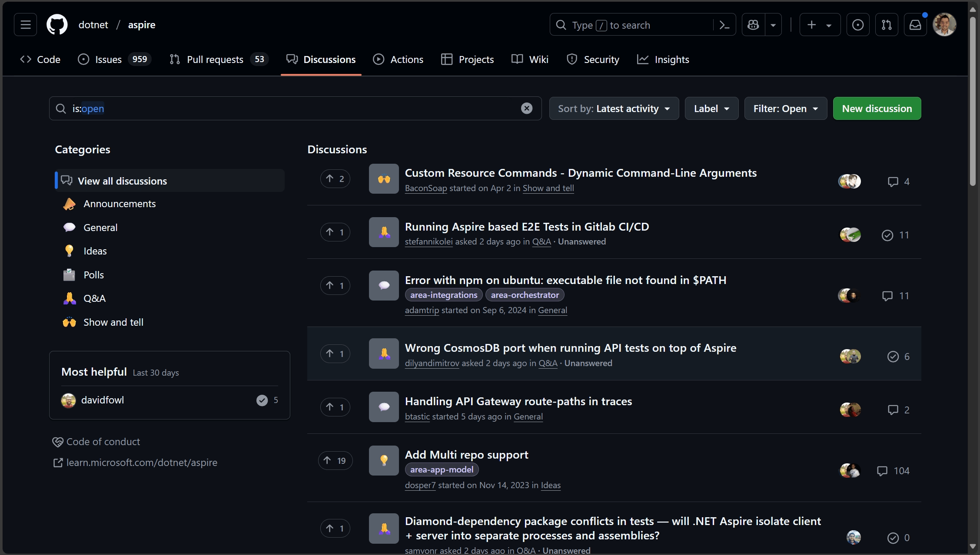
Task: Upvote Diamond-dependency package conflicts discussion
Action: click(335, 528)
